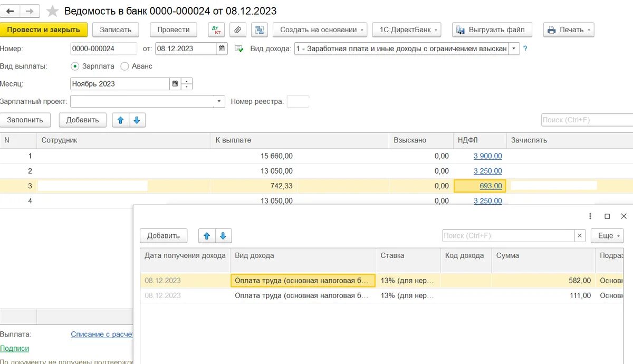Image resolution: width=633 pixels, height=364 pixels.
Task: Open the calendar picker for Месяц field
Action: click(175, 84)
